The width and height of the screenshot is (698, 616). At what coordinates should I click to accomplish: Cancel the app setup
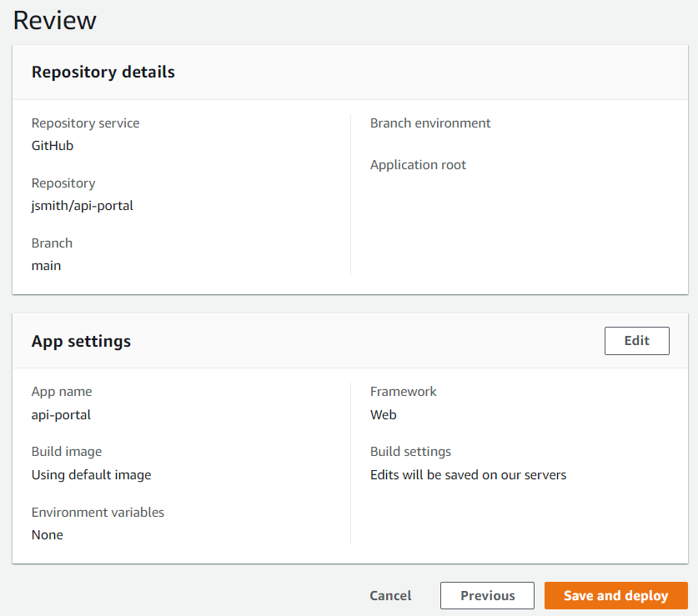390,595
